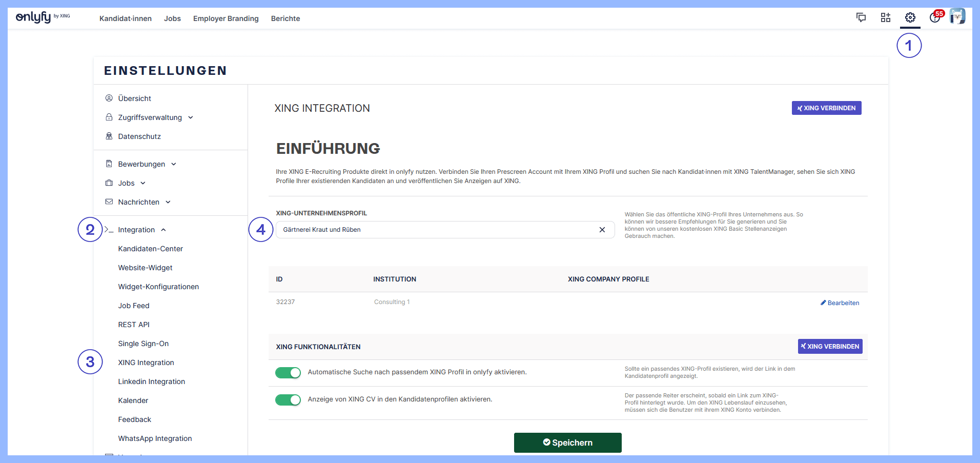980x463 pixels.
Task: Disable automatic XING profile search toggle
Action: (x=288, y=373)
